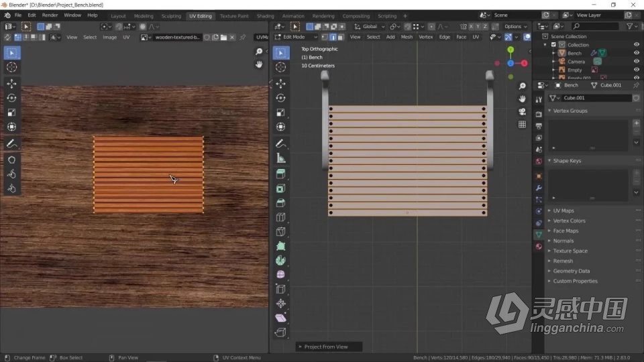Open the File menu
Viewport: 644px width, 362px height.
click(18, 15)
